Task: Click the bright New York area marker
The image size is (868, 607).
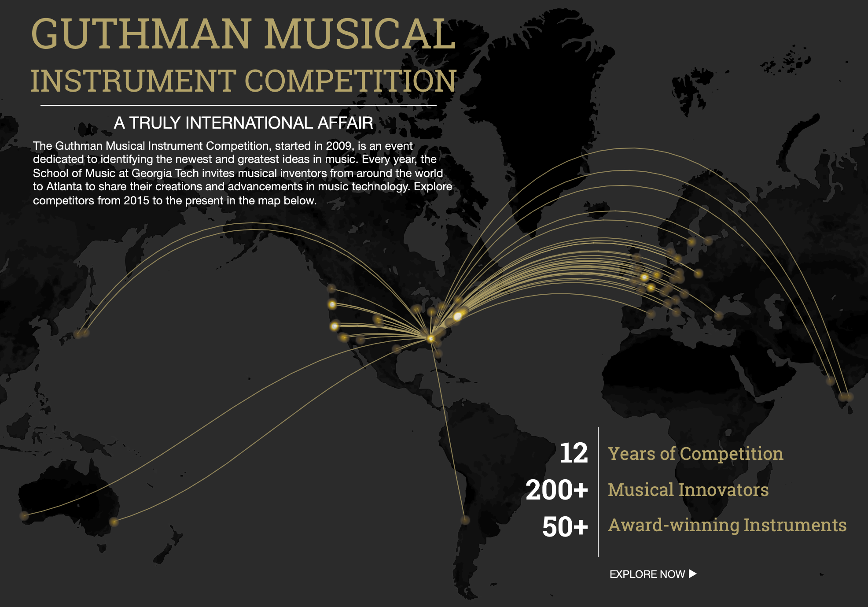Action: [x=458, y=316]
